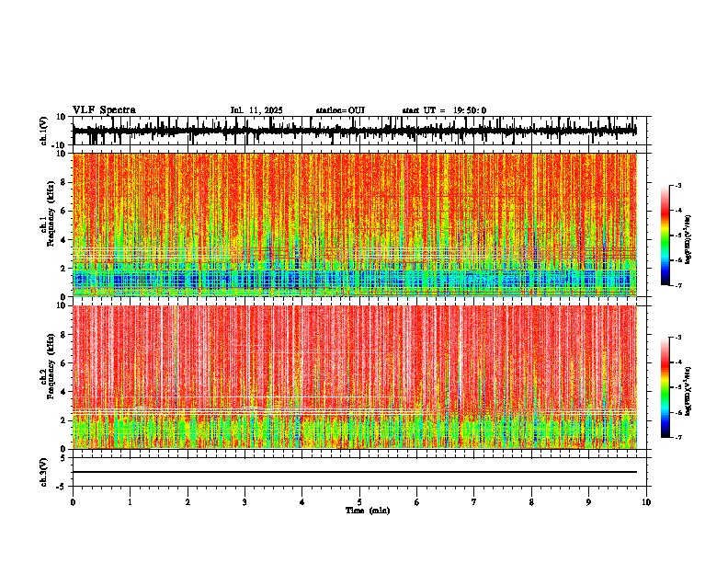Select the ch.1 "Frequency (kHz)" axis label
Screen dimensions: 728x563
pos(51,214)
